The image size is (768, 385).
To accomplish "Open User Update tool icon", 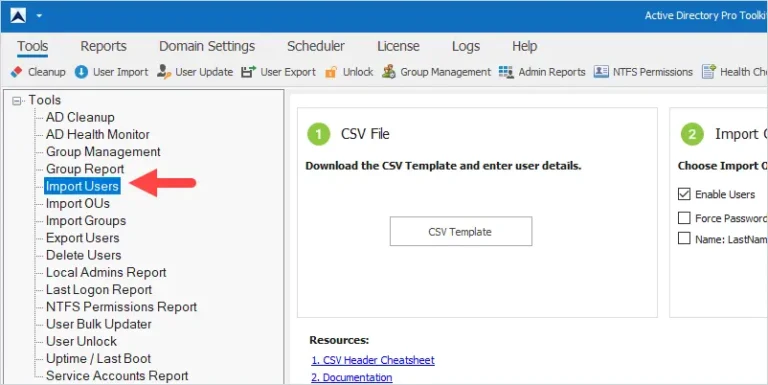I will [164, 72].
